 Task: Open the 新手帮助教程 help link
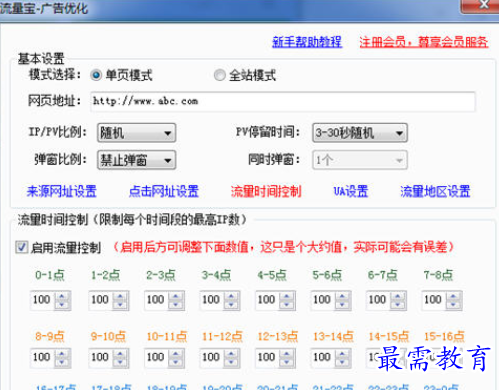tap(307, 42)
